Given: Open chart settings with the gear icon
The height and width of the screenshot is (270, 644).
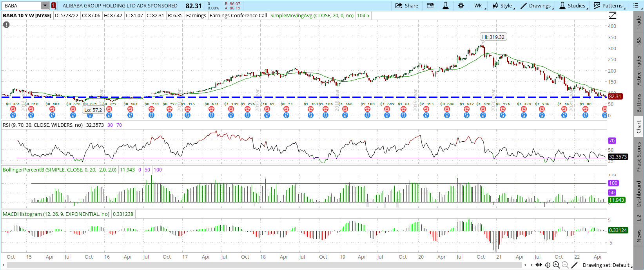Looking at the screenshot, I should point(461,5).
